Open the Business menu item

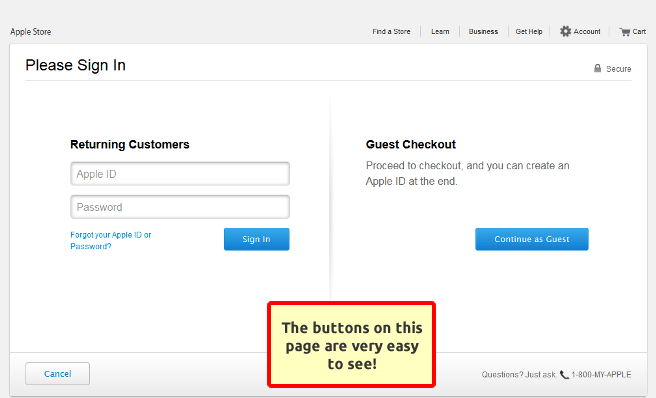point(483,31)
